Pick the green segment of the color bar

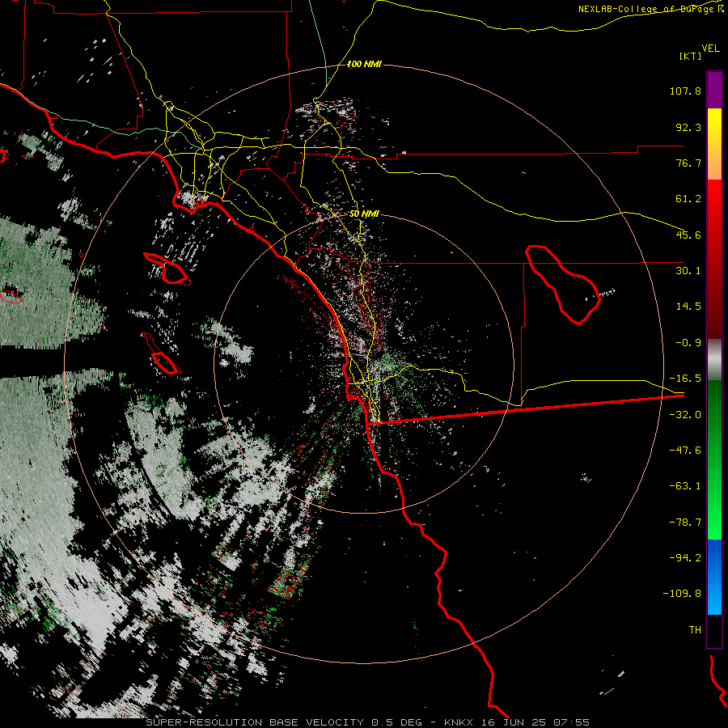pos(714,459)
